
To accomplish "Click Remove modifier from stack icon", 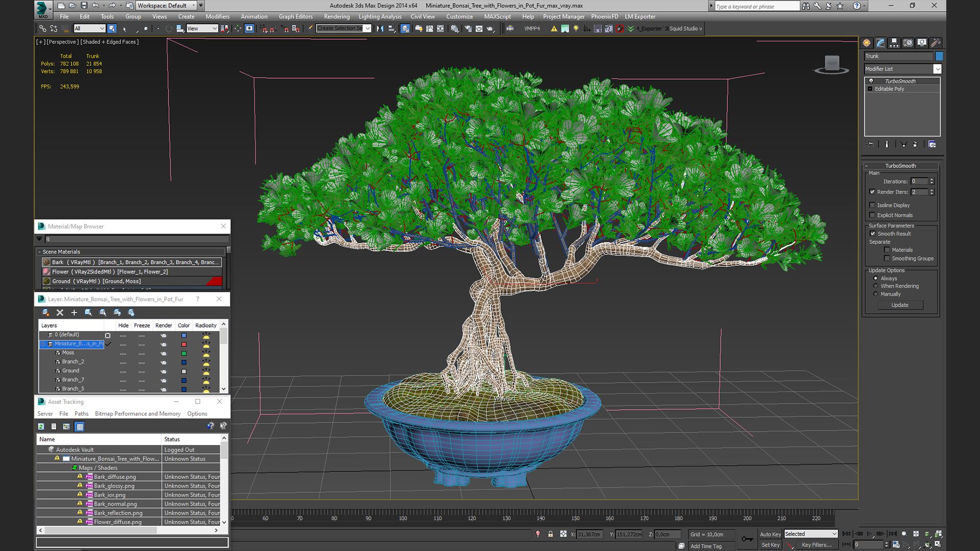I will click(915, 144).
